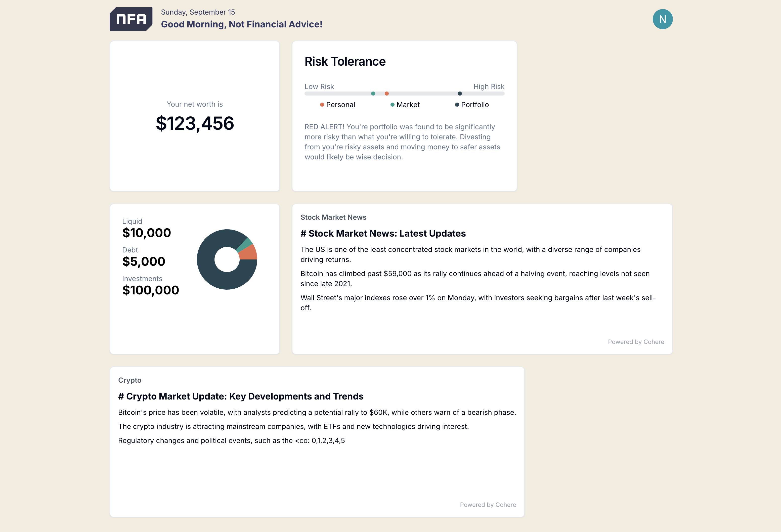
Task: Click Powered by Cohere in Stock news
Action: coord(636,342)
